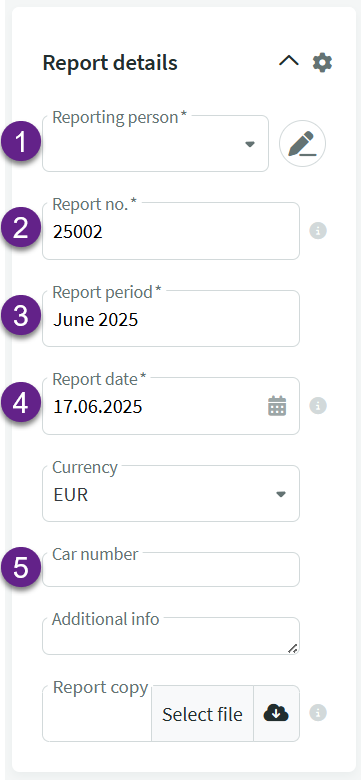Click the cloud download icon for Report copy
The image size is (361, 780).
pyautogui.click(x=276, y=714)
